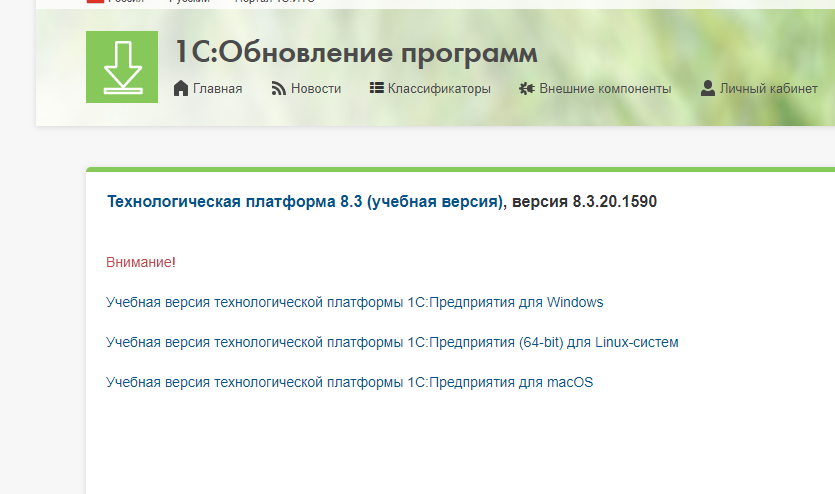Open Личный кабинет
This screenshot has width=835, height=494.
(x=768, y=88)
